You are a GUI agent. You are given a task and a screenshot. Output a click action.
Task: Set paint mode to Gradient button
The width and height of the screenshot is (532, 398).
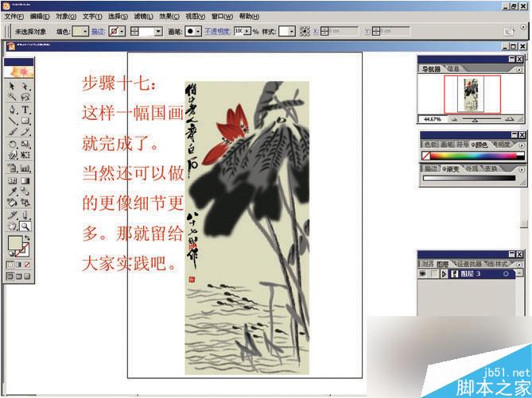(x=18, y=265)
